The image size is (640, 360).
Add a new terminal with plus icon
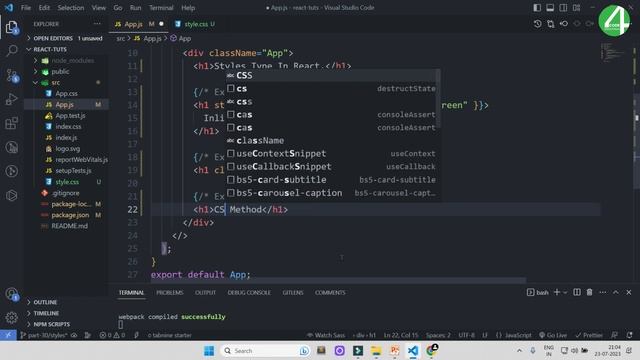(x=556, y=292)
